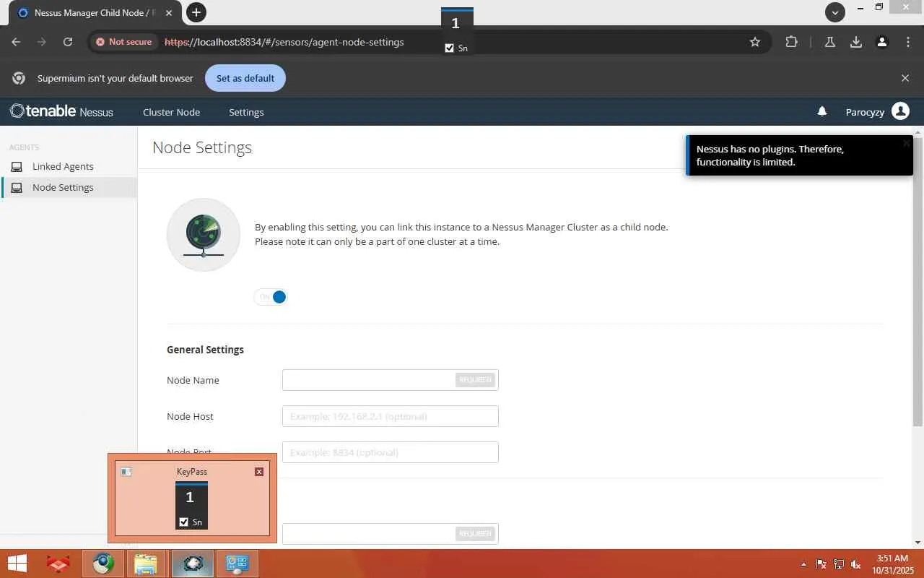Open the Parocyzy user account menu
Screen dimensions: 924x578
(877, 111)
